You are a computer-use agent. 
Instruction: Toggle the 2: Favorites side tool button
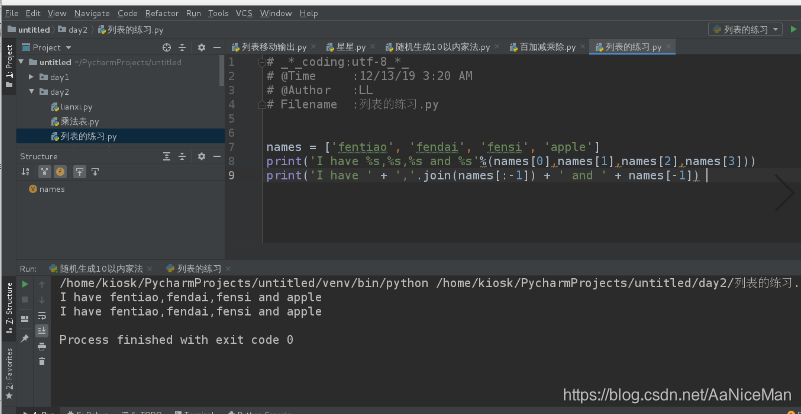[x=9, y=374]
